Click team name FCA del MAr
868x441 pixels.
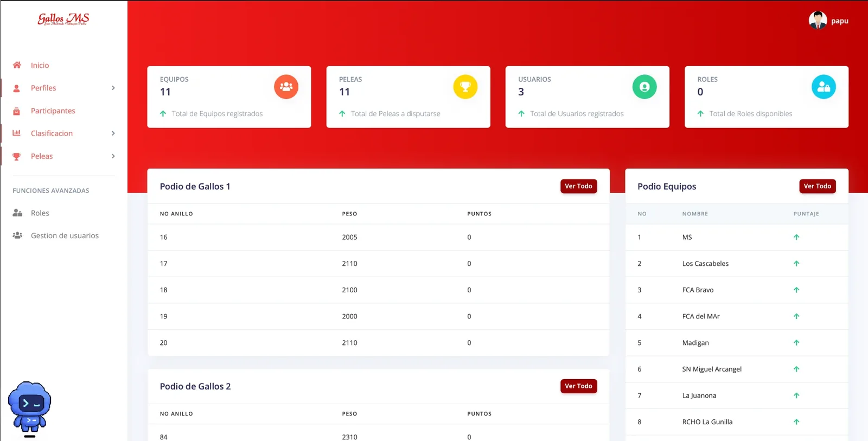(x=701, y=316)
